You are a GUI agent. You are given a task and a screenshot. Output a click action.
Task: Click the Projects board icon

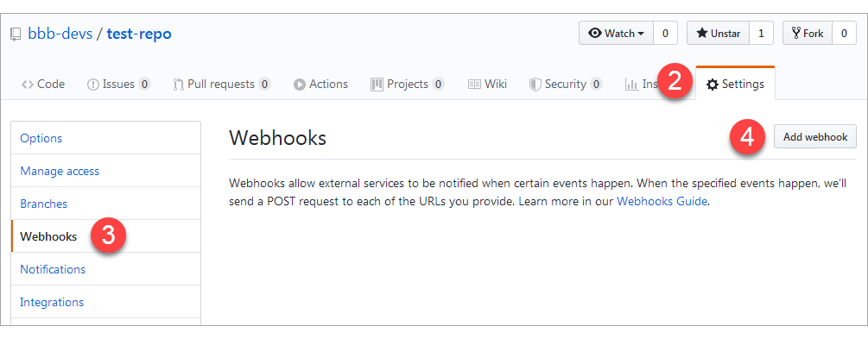pos(377,85)
